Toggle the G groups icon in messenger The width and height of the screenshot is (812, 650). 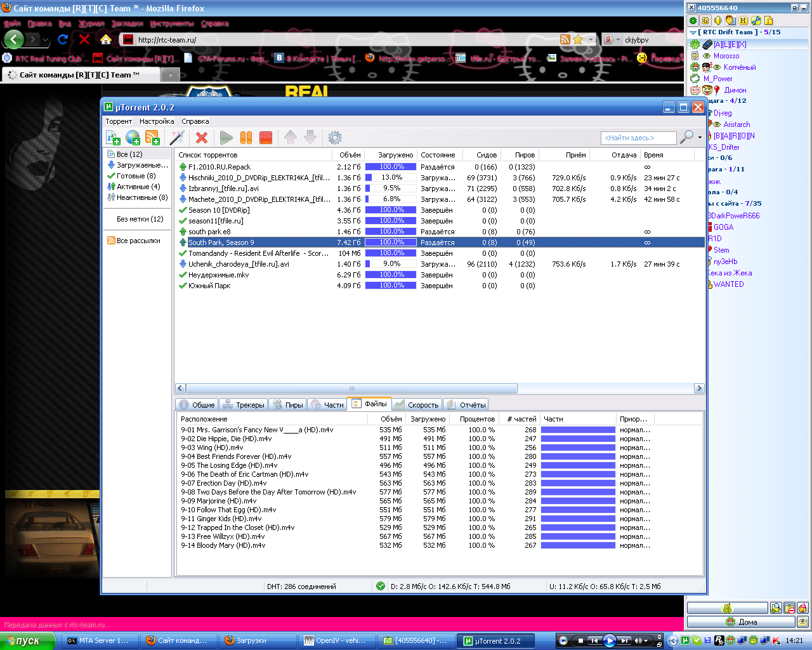click(x=705, y=20)
